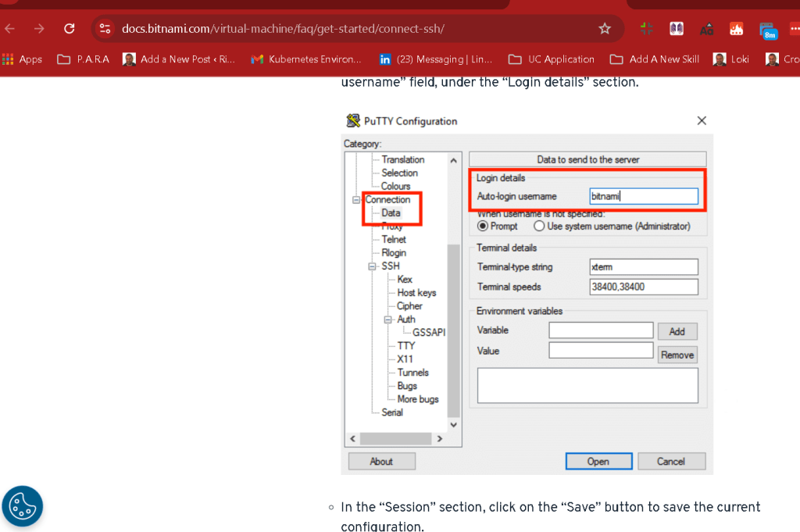Collapse the Connection tree node
Screen dimensions: 800x532
tap(356, 200)
